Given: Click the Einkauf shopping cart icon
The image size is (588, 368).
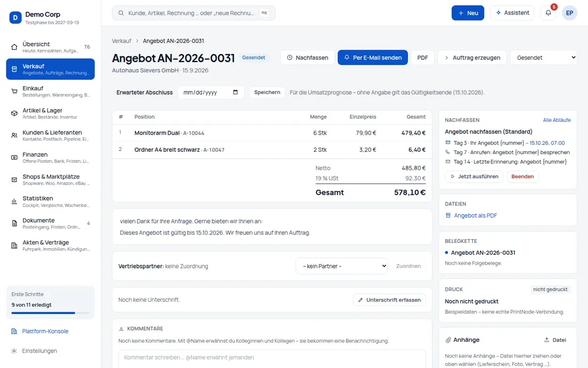Looking at the screenshot, I should point(14,91).
